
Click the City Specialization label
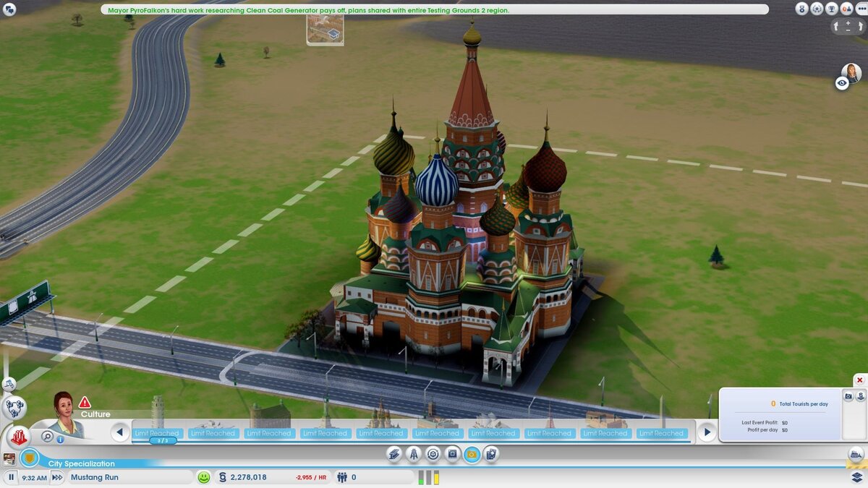82,463
